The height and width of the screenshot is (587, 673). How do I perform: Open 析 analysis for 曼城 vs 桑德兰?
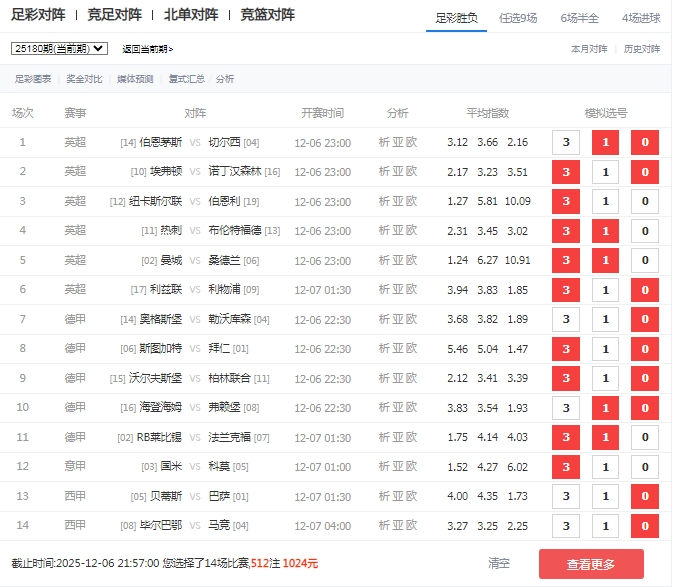tap(385, 260)
